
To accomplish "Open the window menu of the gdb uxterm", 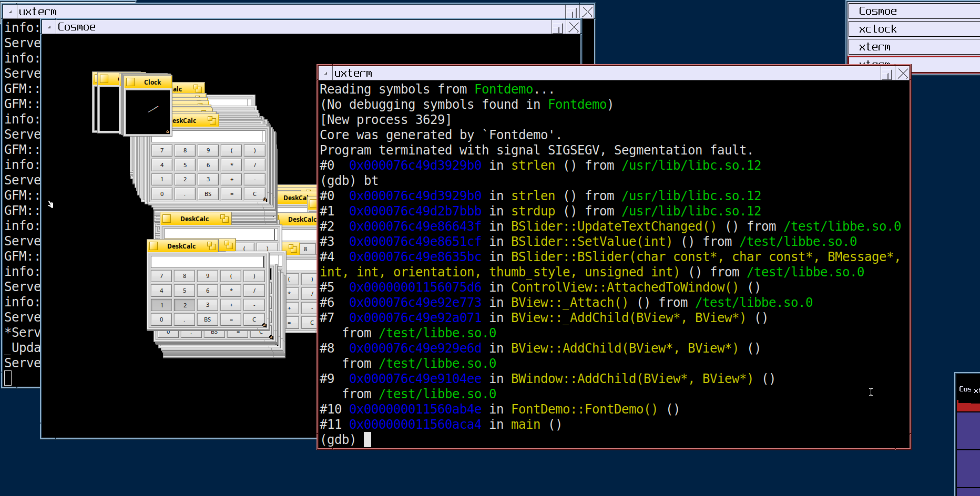I will [x=326, y=74].
